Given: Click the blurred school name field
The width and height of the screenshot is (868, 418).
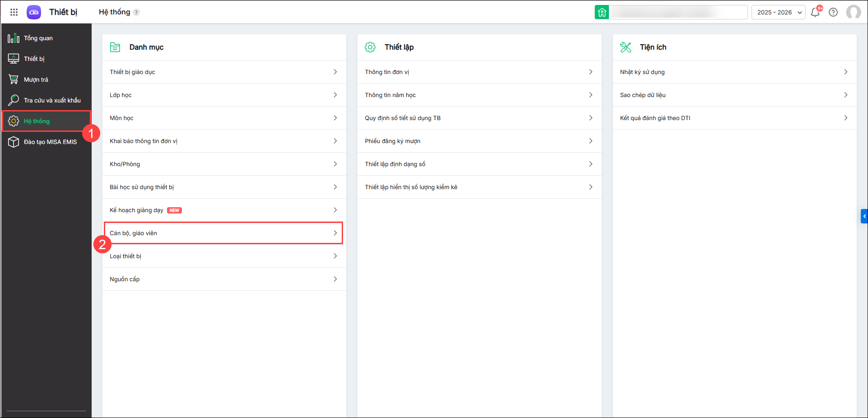Looking at the screenshot, I should tap(678, 12).
